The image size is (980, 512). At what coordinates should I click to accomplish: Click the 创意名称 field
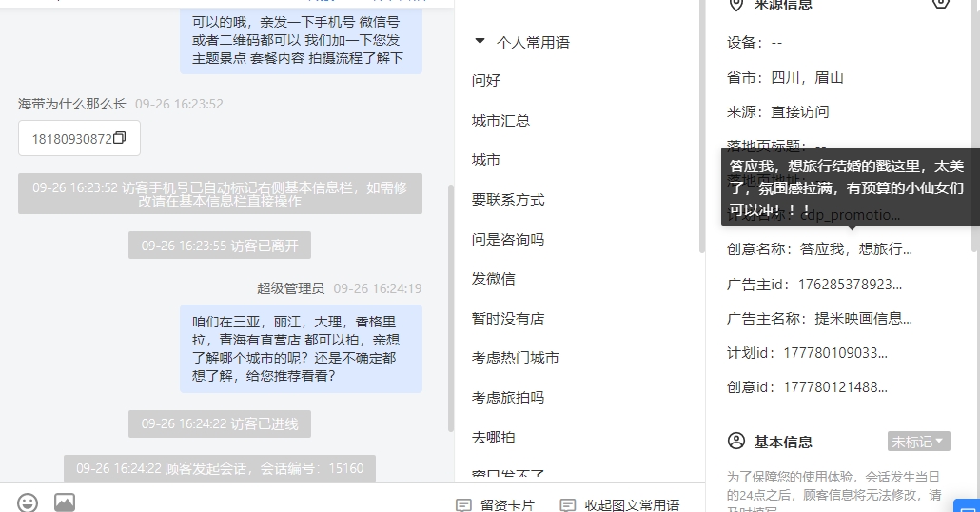click(819, 249)
